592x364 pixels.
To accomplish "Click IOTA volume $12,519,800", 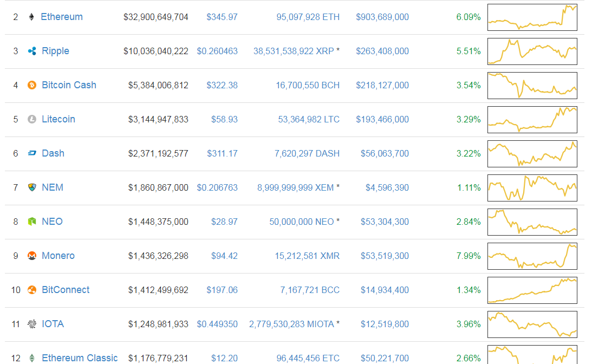I will point(385,324).
